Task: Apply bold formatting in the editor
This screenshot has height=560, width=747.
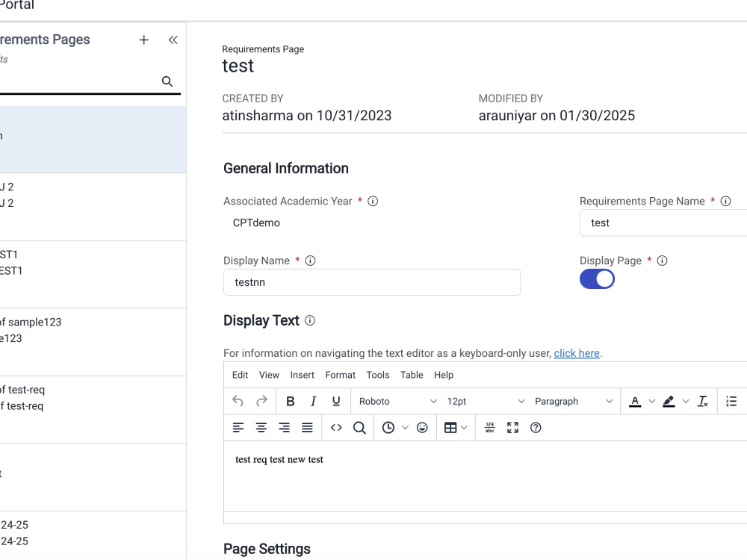Action: tap(290, 402)
